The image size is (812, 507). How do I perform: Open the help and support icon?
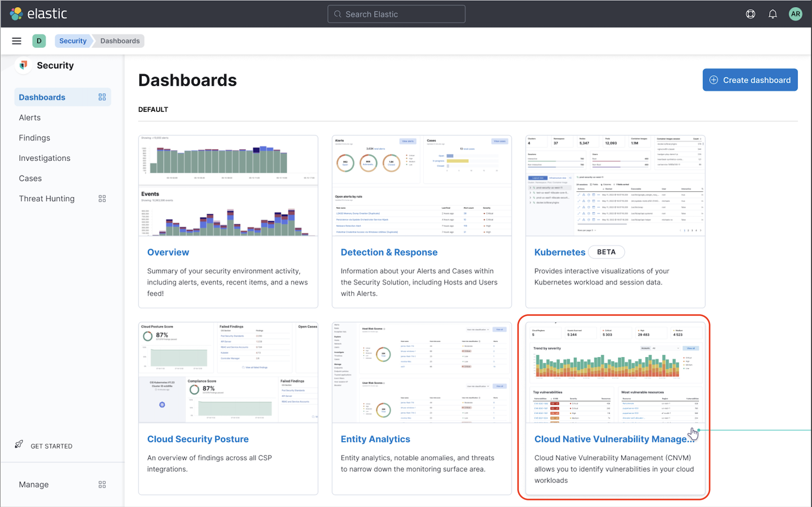click(750, 14)
